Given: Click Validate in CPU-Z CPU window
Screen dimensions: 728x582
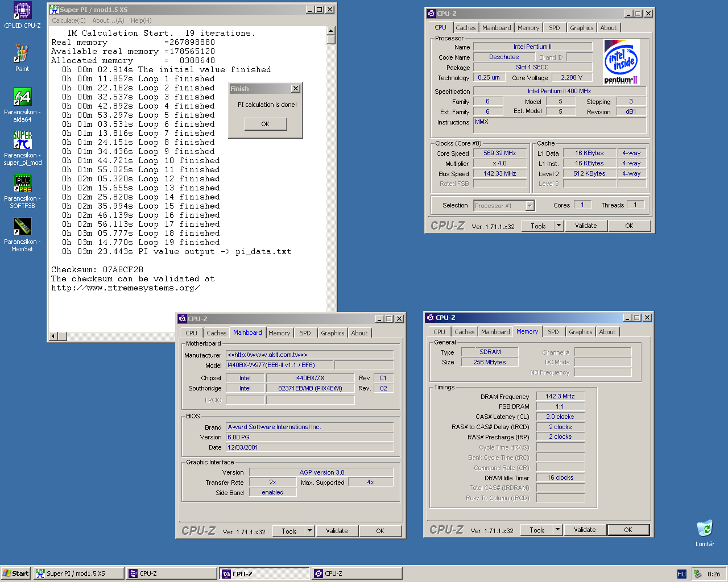Looking at the screenshot, I should [586, 226].
